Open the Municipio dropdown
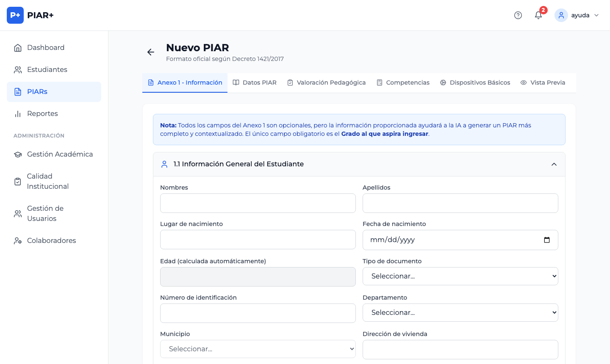610x364 pixels. [258, 349]
